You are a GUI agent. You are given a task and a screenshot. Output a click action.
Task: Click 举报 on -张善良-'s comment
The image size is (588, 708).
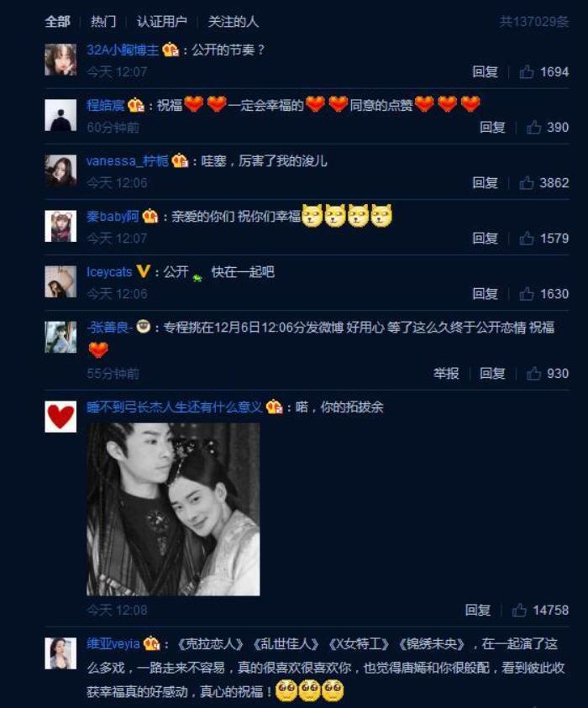(446, 374)
